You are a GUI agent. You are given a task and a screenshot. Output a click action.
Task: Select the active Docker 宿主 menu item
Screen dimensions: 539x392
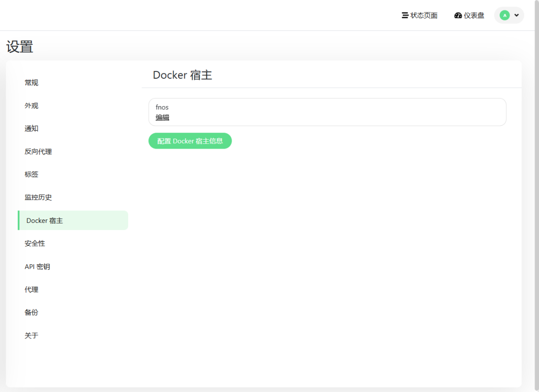45,220
